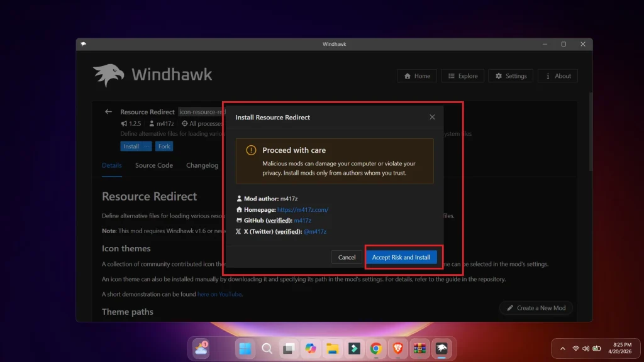This screenshot has height=362, width=644.
Task: Click the GitHub icon in the install dialog
Action: click(x=240, y=220)
